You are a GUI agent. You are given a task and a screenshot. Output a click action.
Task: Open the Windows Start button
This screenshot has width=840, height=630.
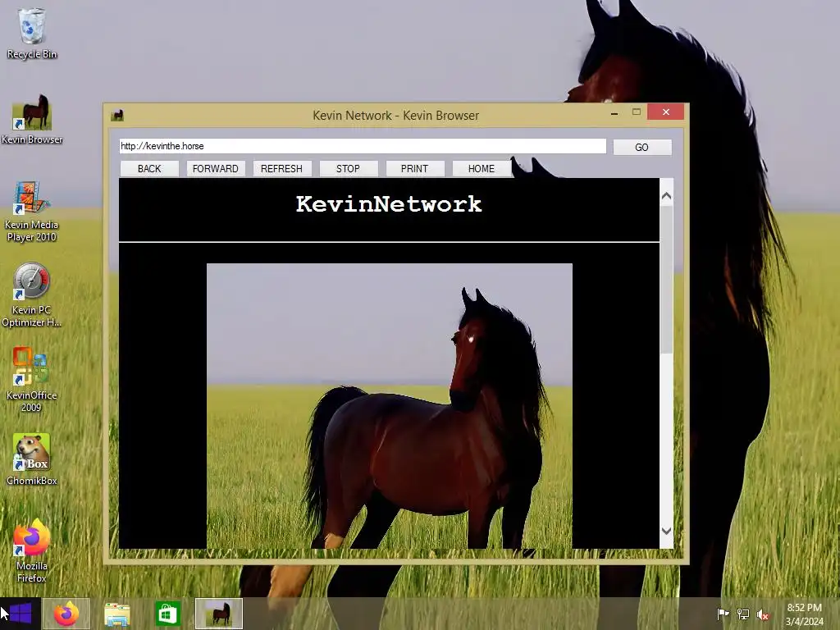(21, 614)
